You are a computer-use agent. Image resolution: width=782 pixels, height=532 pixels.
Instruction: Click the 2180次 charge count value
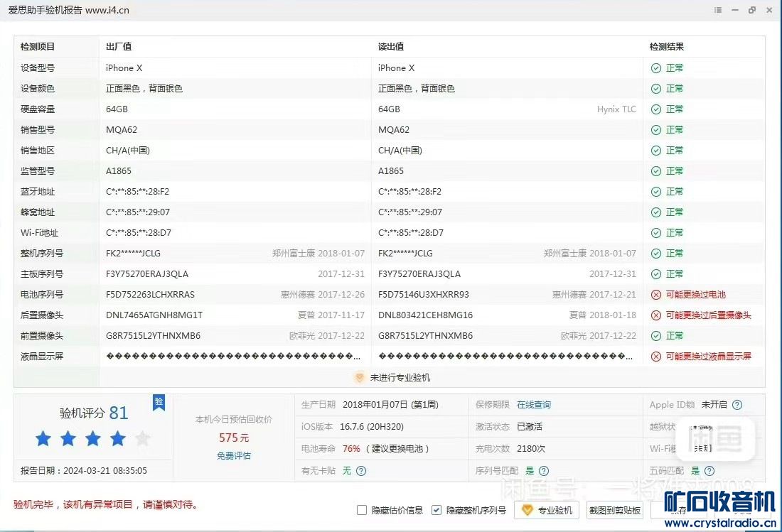530,449
